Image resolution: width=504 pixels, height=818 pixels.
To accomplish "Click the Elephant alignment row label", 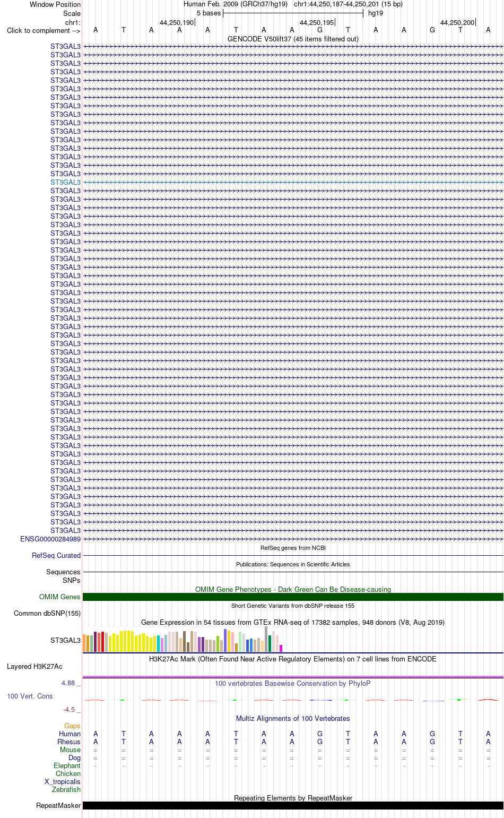I will (x=67, y=765).
